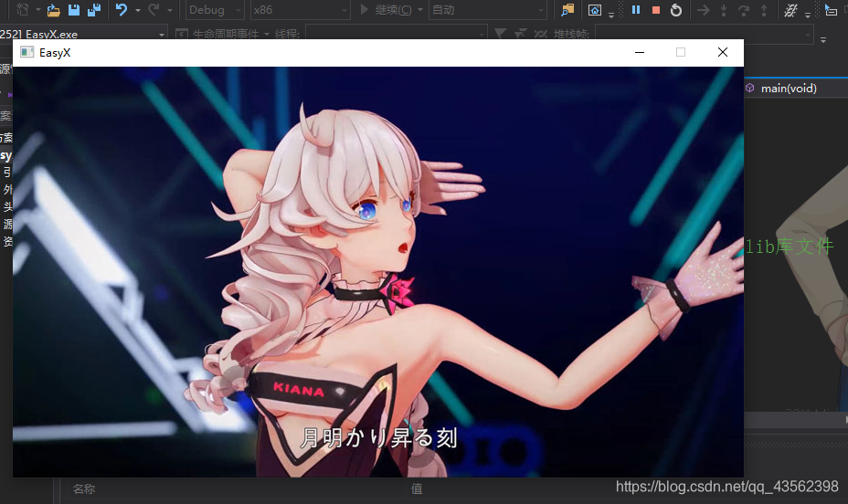Viewport: 848px width, 504px height.
Task: Click the slashed hash debug toolbar icon
Action: (x=790, y=10)
